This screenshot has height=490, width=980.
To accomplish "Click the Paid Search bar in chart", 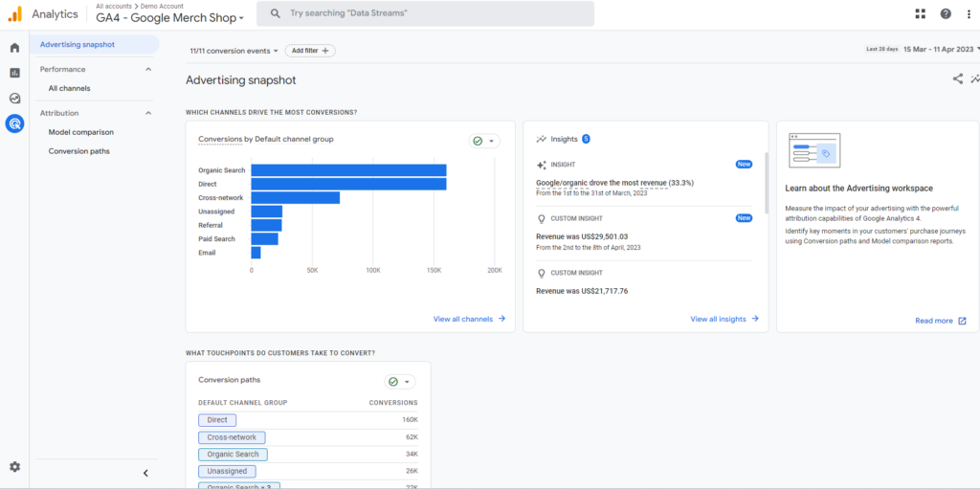I will (x=264, y=238).
